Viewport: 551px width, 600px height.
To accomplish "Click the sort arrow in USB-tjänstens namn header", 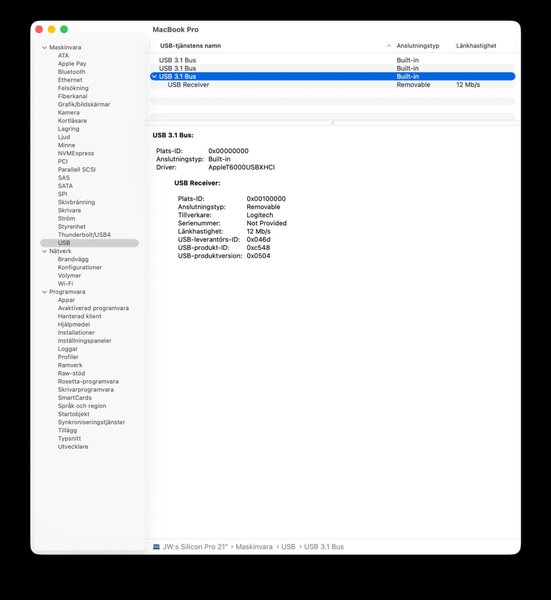I will (388, 46).
